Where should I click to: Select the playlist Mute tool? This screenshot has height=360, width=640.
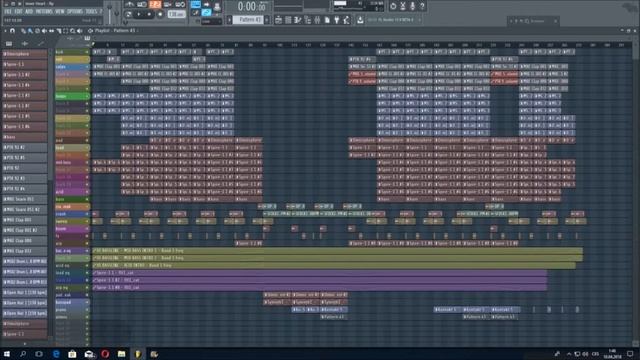coord(44,31)
